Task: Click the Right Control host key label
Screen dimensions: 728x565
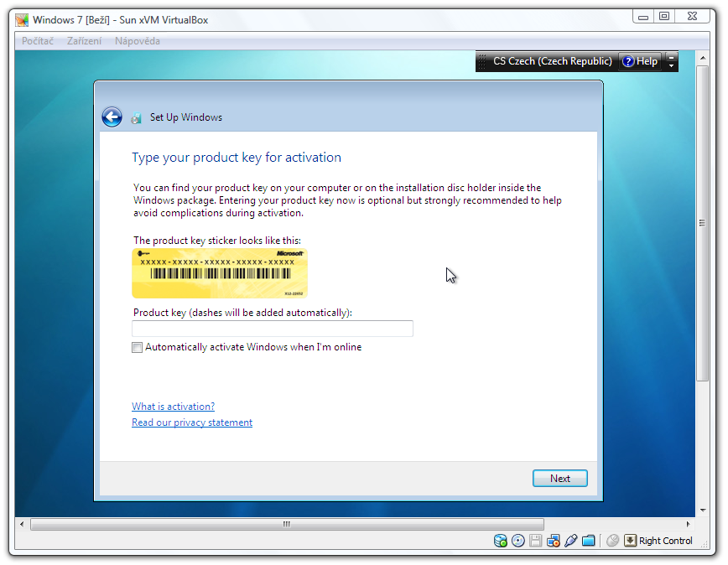Action: (665, 541)
